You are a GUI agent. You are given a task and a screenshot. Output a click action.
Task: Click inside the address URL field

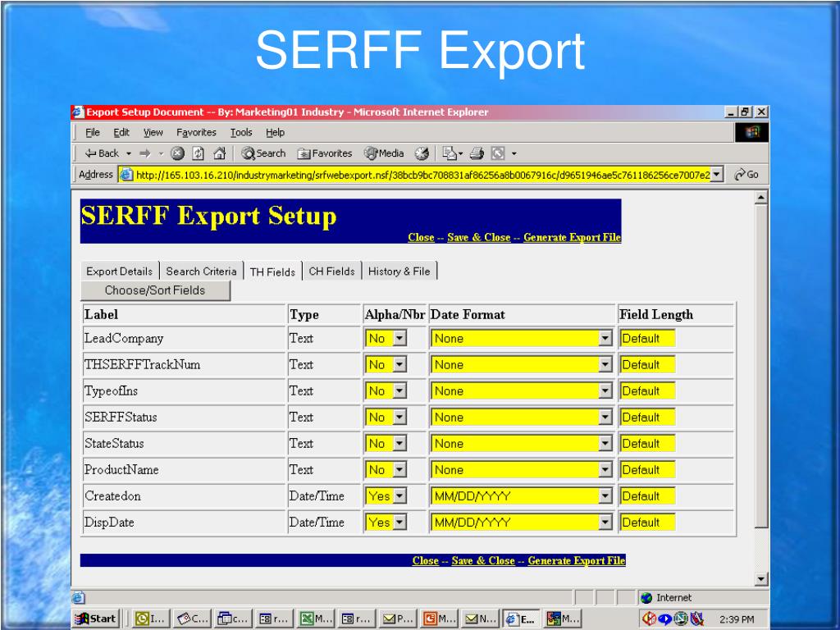click(422, 175)
